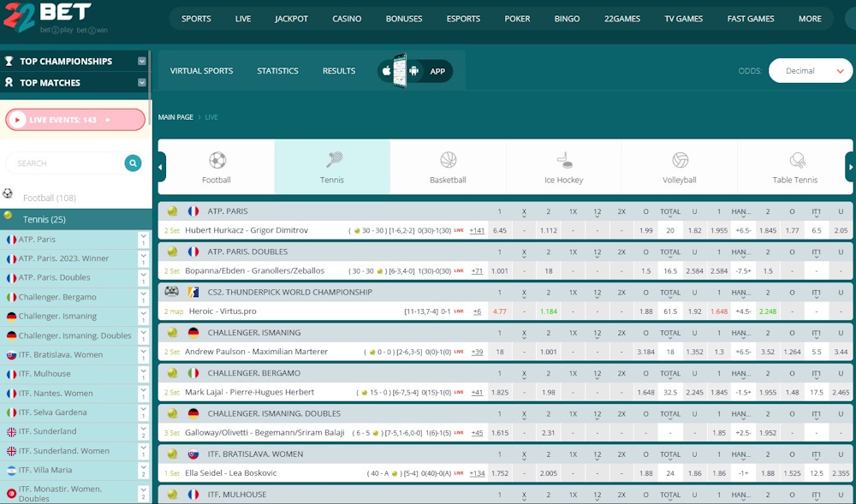Expand the Top Championships section
856x504 pixels.
pos(142,61)
